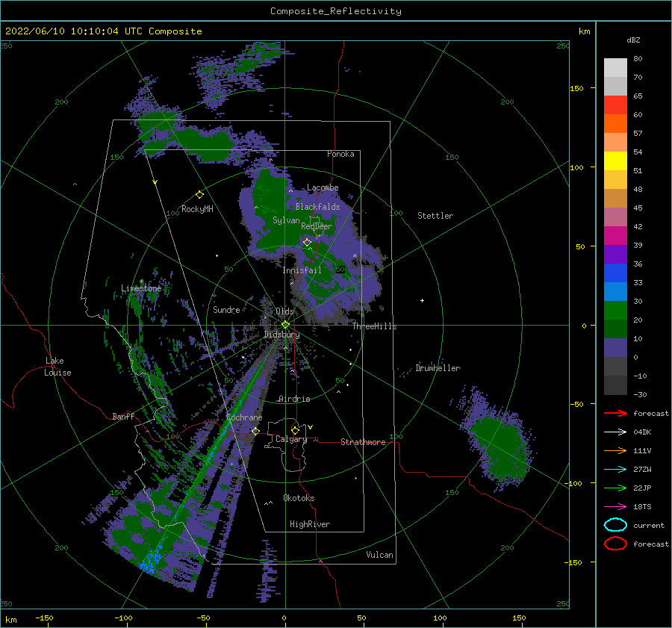Click the Drumheller town label
This screenshot has width=672, height=628.
438,368
